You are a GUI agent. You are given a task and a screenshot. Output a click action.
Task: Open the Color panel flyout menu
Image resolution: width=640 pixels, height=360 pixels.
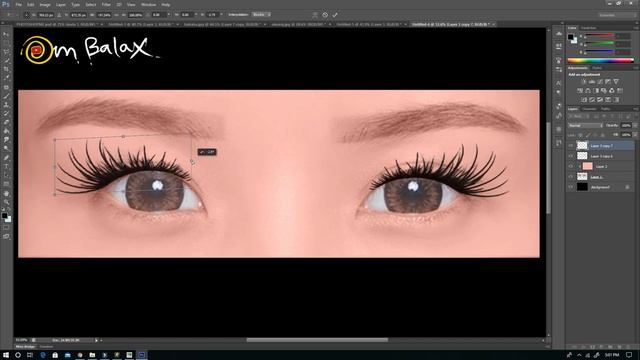pos(635,28)
